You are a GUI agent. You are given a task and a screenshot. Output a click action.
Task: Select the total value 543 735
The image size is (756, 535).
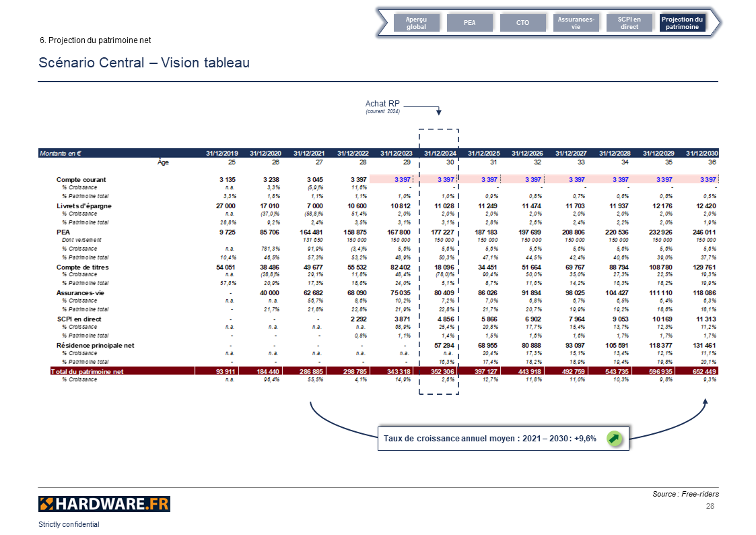[x=617, y=371]
